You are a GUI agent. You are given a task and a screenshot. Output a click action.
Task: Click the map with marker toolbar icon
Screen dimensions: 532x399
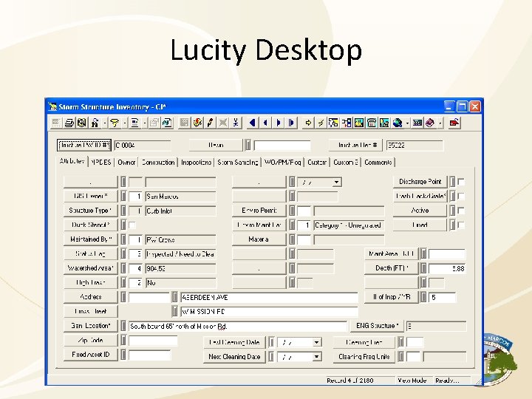tap(384, 123)
